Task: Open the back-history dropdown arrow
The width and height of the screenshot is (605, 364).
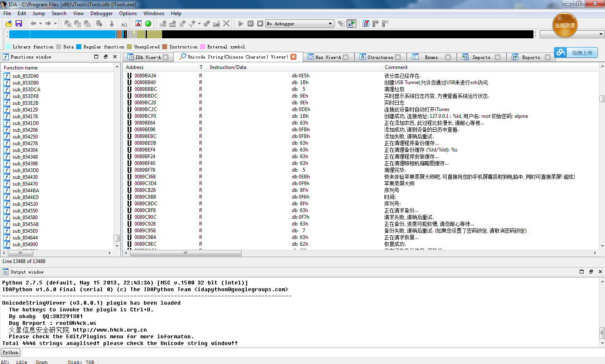Action: click(40, 24)
